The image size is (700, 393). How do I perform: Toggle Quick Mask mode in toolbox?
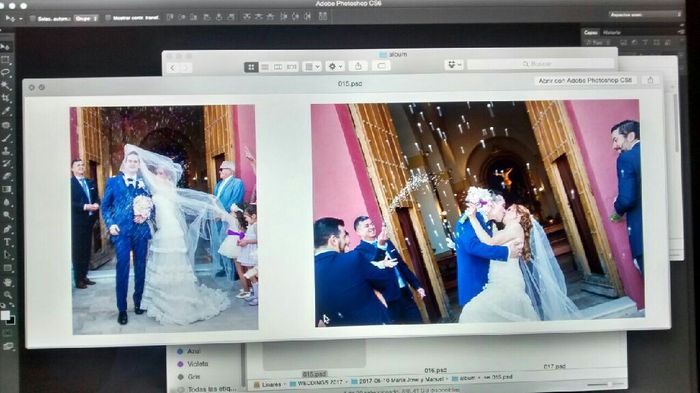click(x=8, y=334)
